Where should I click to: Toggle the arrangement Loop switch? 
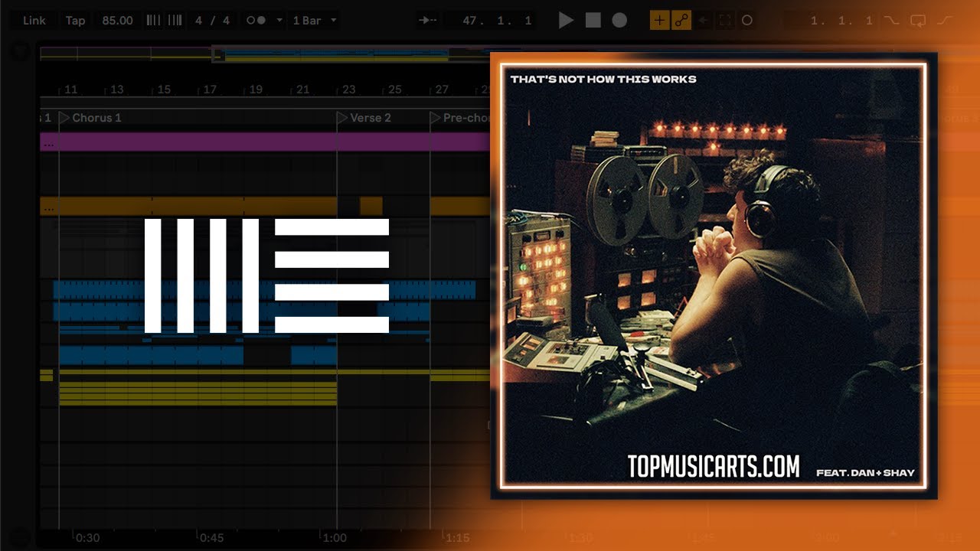pos(918,21)
